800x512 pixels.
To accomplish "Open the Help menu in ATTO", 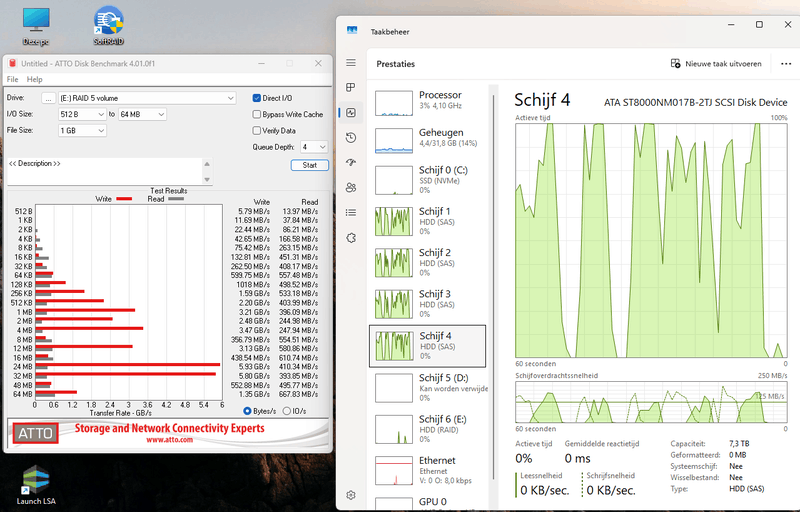I will [35, 79].
